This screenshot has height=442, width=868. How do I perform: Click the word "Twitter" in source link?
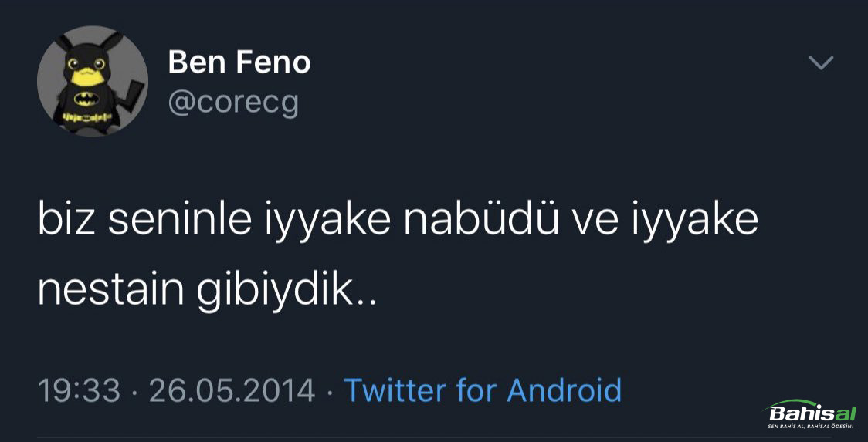395,390
